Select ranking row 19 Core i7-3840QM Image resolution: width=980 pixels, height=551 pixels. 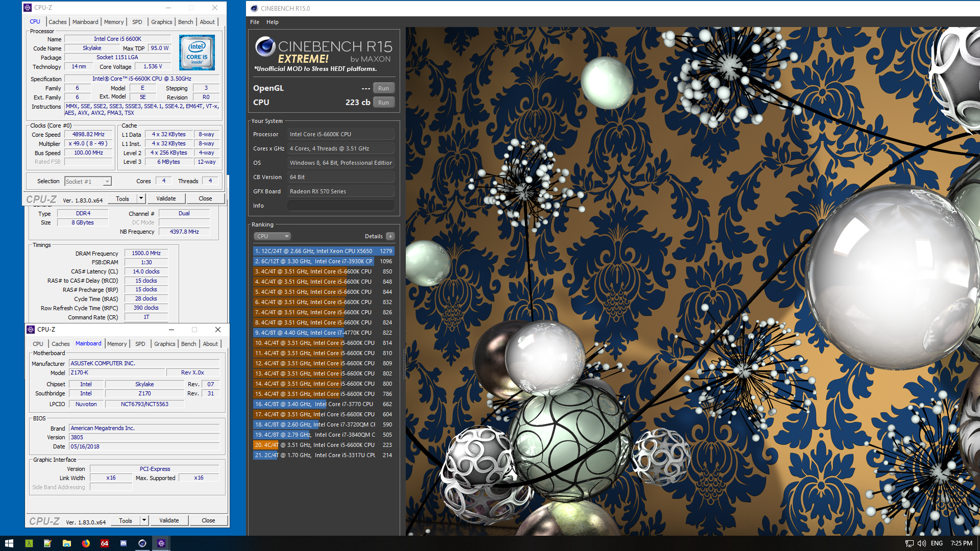(x=324, y=435)
